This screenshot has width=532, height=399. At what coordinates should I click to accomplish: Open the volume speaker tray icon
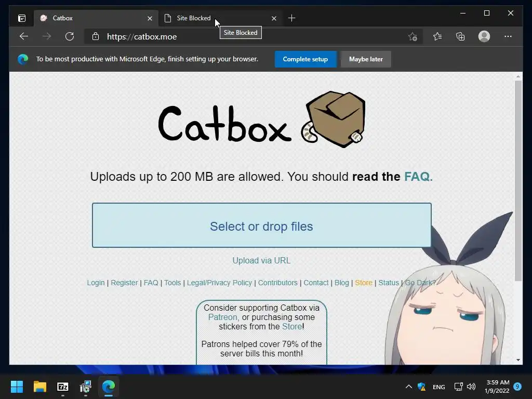471,387
